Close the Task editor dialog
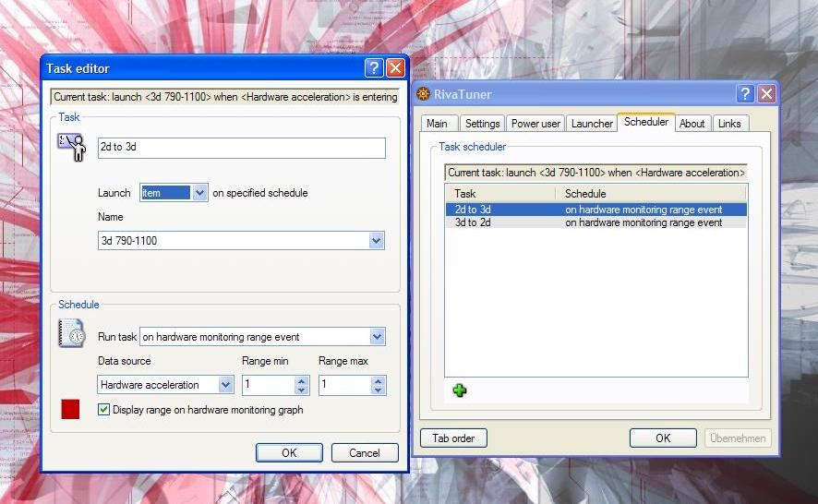Screen dimensions: 818x504 (x=396, y=67)
